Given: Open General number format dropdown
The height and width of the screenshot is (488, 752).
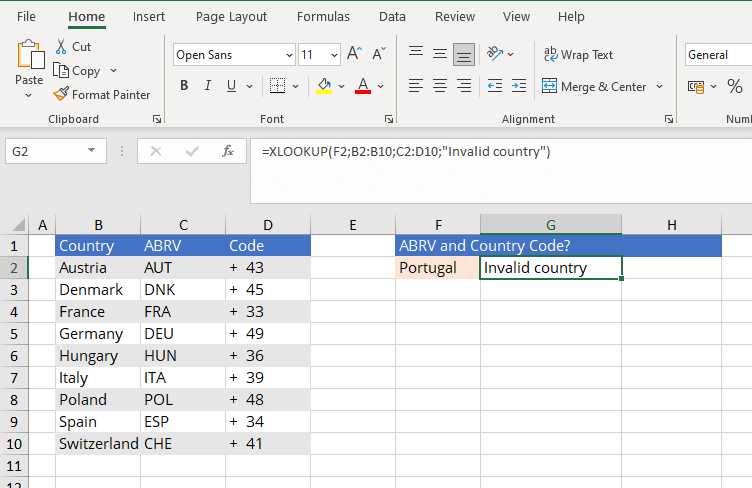Looking at the screenshot, I should pyautogui.click(x=718, y=55).
